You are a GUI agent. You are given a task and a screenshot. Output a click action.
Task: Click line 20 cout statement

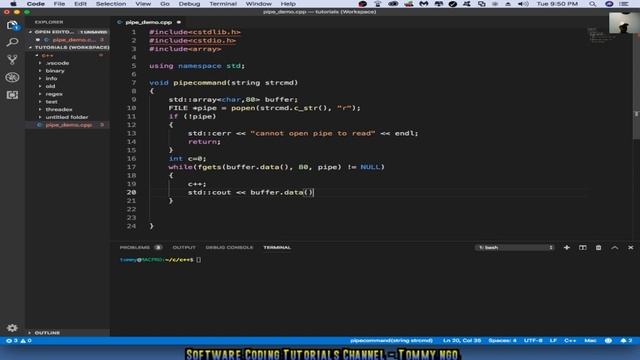[251, 192]
